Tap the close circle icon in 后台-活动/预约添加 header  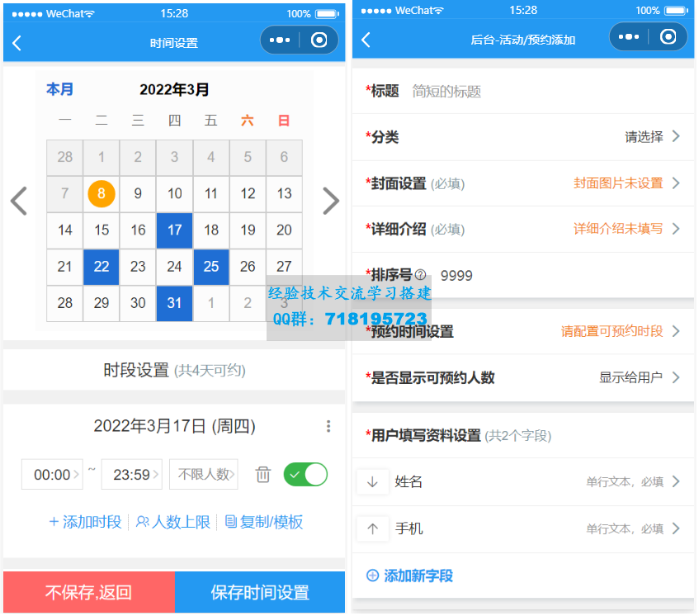click(669, 37)
